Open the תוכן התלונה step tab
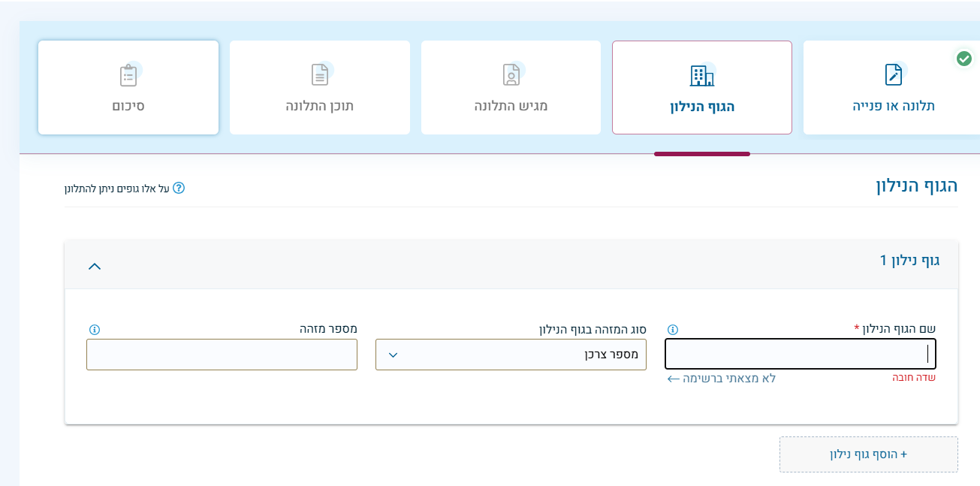 click(x=320, y=88)
